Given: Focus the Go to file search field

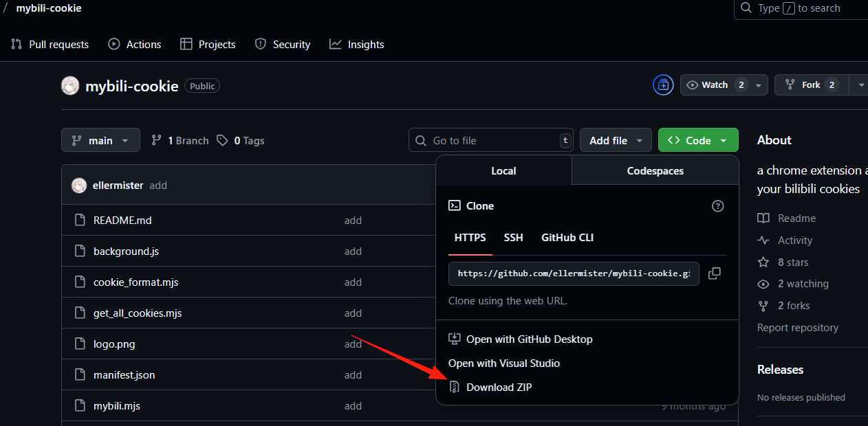Looking at the screenshot, I should 491,140.
